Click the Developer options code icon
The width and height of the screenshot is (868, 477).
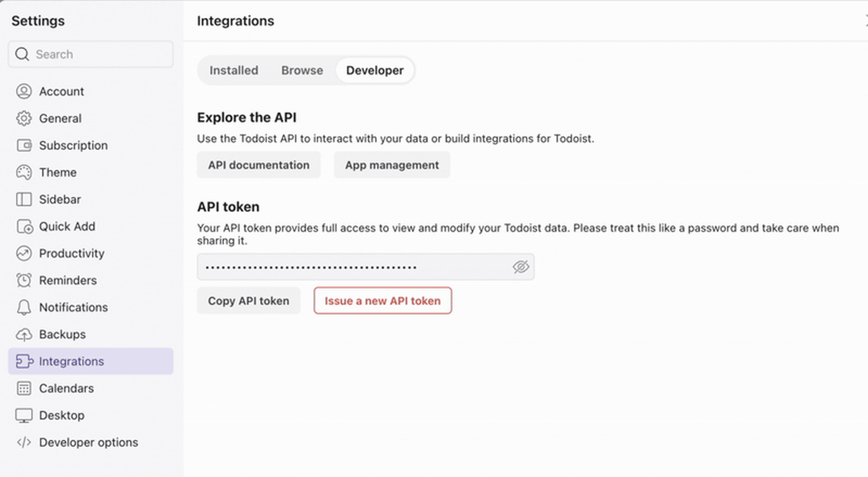(x=24, y=442)
